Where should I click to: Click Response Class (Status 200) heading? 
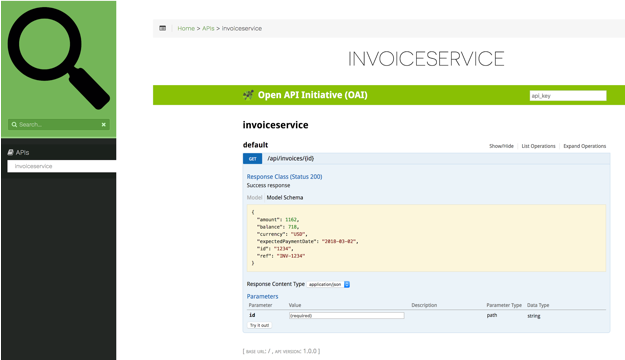[284, 177]
